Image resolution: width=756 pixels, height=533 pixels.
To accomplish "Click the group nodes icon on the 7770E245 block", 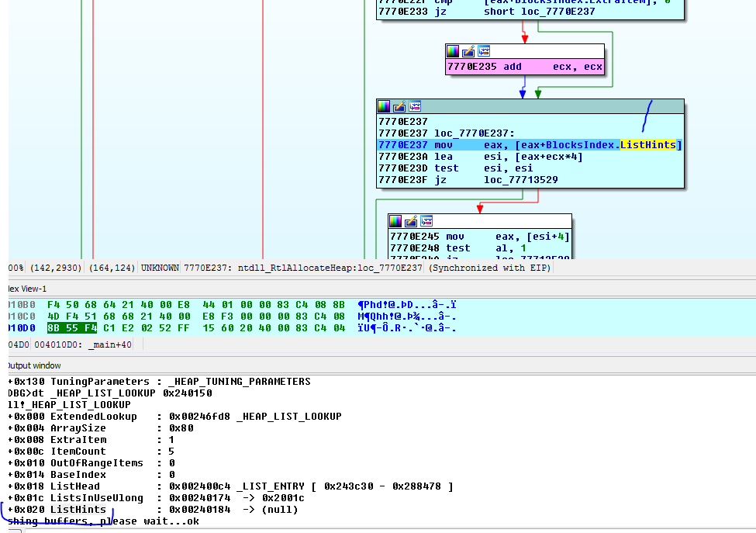I will tap(426, 221).
